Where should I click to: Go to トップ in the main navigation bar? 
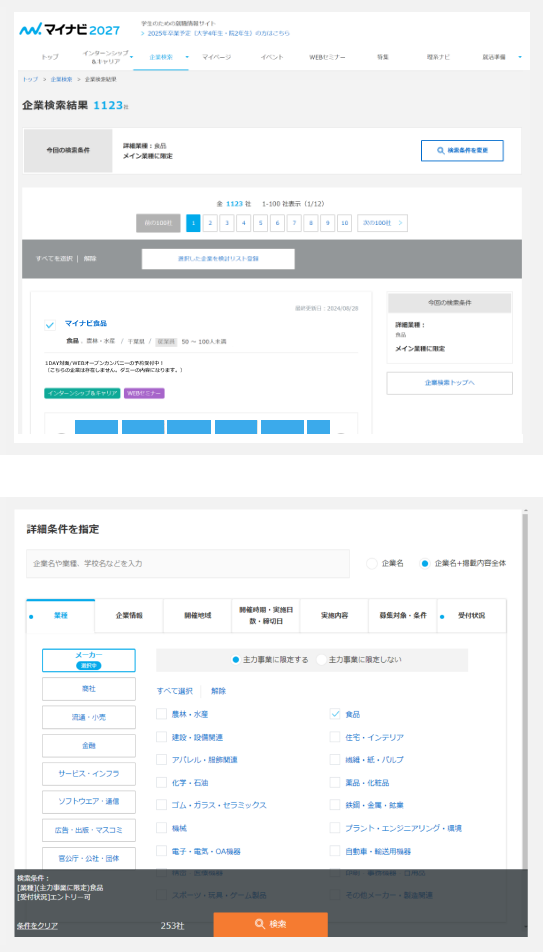pos(50,57)
